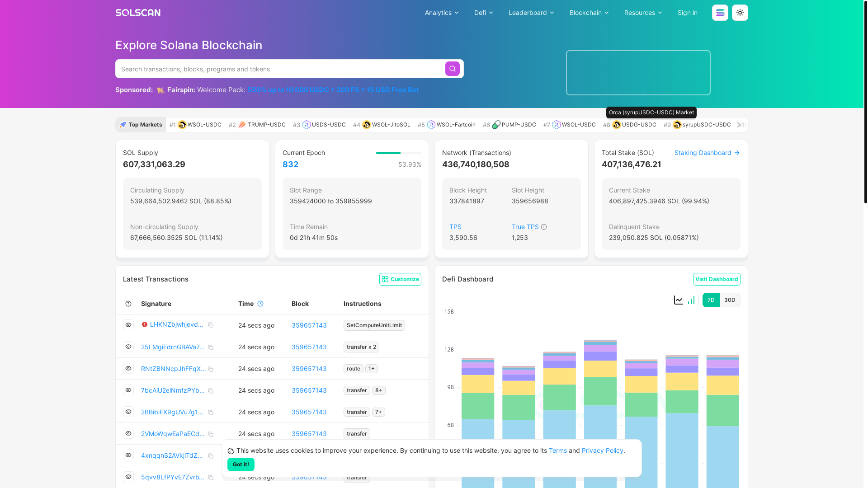Preview transaction 25LMgiEdrnGBAVa7 with eye icon
Viewport: 868px width, 488px height.
coord(128,347)
